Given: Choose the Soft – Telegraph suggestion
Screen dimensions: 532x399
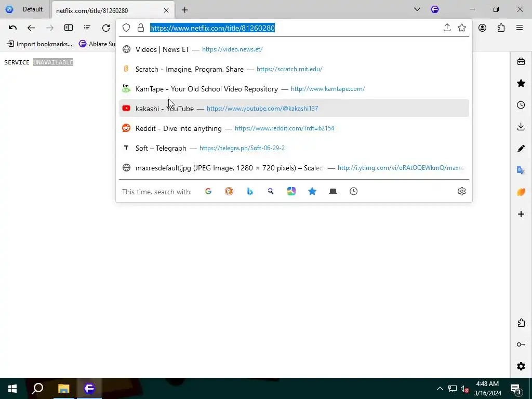Looking at the screenshot, I should point(294,148).
